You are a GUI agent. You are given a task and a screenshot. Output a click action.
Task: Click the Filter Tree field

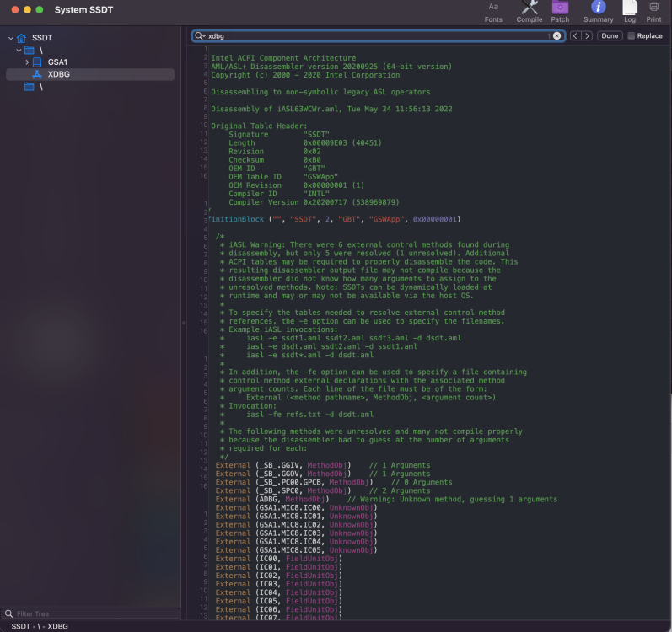click(90, 613)
